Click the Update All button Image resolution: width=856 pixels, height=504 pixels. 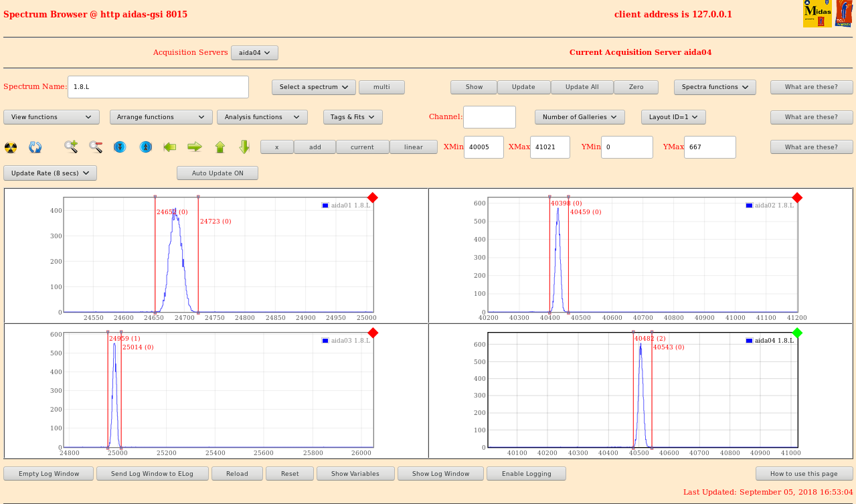click(x=582, y=87)
